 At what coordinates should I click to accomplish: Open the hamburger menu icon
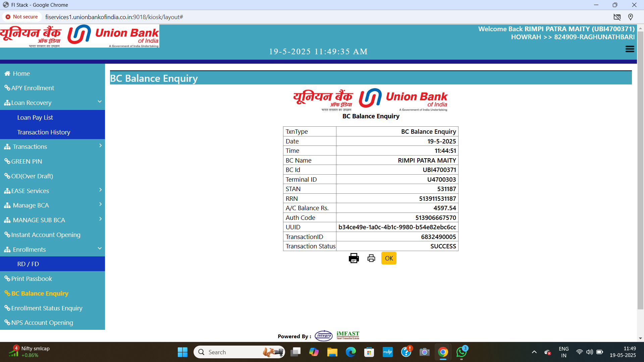click(630, 49)
